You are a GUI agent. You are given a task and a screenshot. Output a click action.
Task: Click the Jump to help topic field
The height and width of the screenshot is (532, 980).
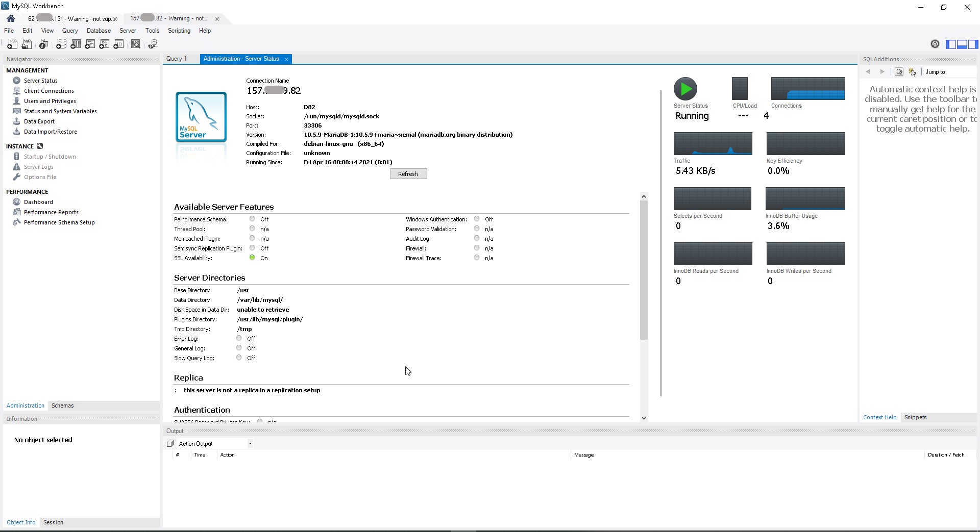[x=949, y=72]
